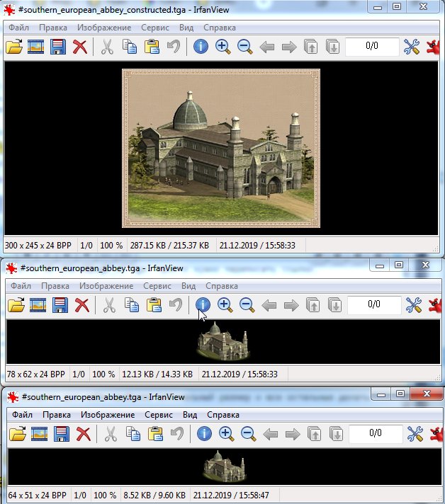Cut scissors icon in the abbey_constructed window

[x=107, y=47]
